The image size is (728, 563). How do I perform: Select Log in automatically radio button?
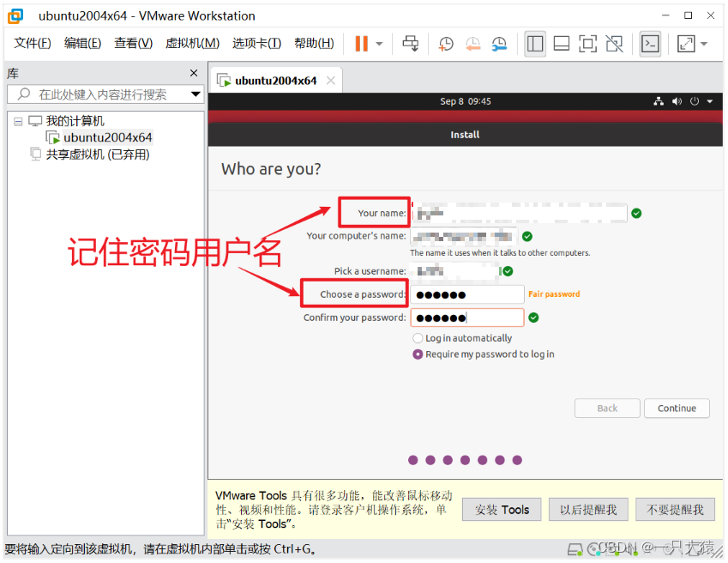[418, 338]
